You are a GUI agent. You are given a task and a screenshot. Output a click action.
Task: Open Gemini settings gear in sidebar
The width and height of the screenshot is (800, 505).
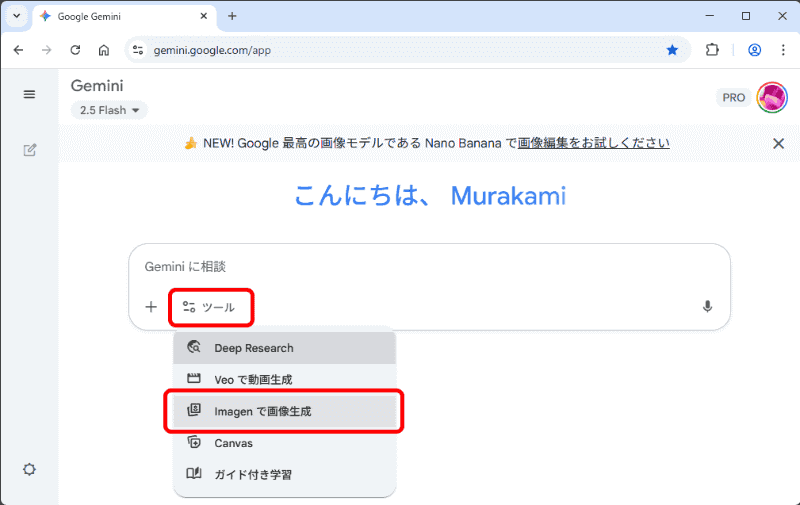point(30,469)
